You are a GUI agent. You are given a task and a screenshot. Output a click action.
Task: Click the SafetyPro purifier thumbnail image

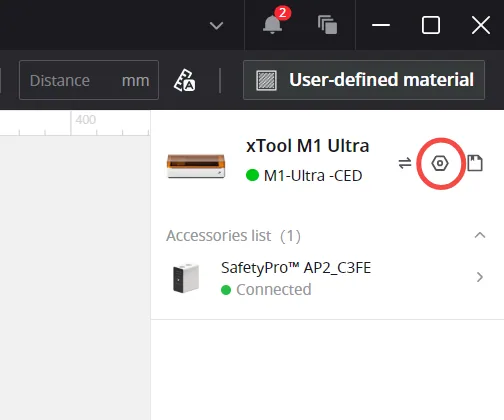[x=186, y=278]
